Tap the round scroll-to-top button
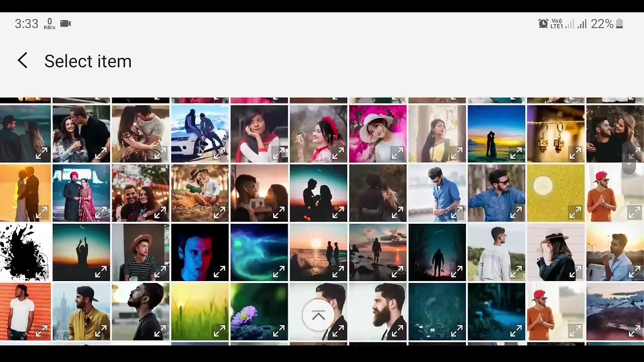This screenshot has height=362, width=644. [x=318, y=316]
